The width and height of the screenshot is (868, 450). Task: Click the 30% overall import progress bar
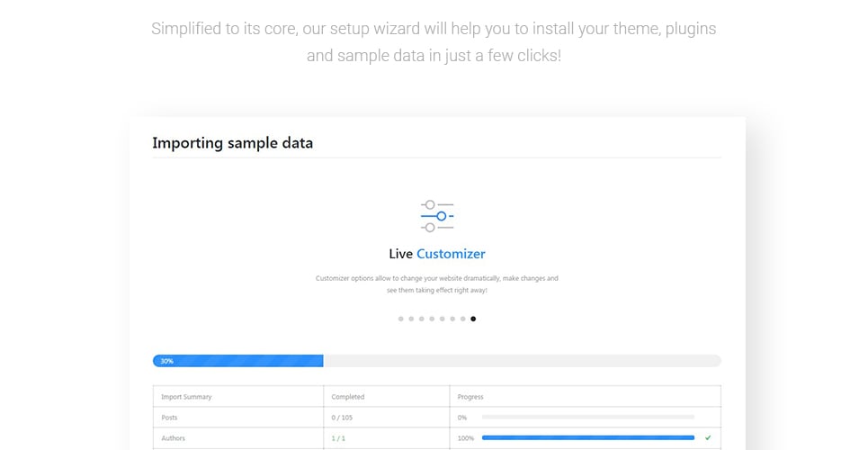click(x=437, y=361)
